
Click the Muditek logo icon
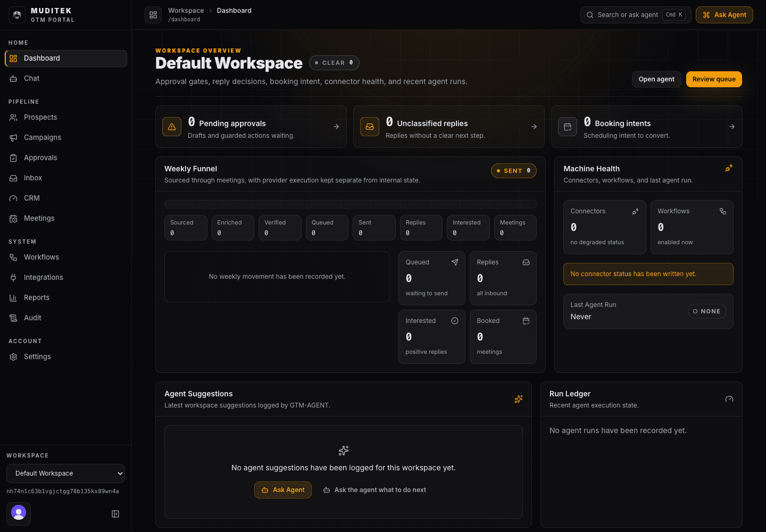tap(17, 15)
